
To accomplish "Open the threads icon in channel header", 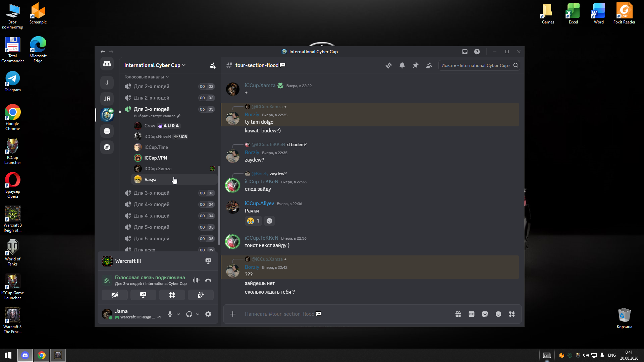I will (x=389, y=65).
